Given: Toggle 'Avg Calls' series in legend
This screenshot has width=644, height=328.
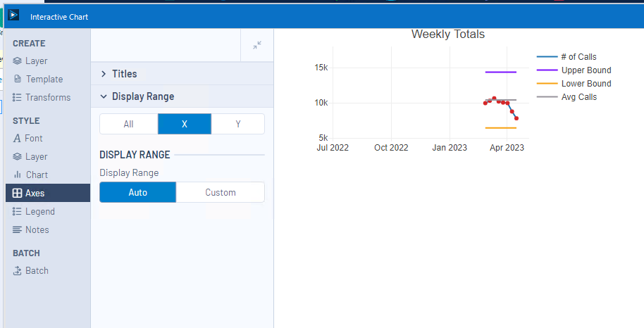Looking at the screenshot, I should (x=579, y=97).
